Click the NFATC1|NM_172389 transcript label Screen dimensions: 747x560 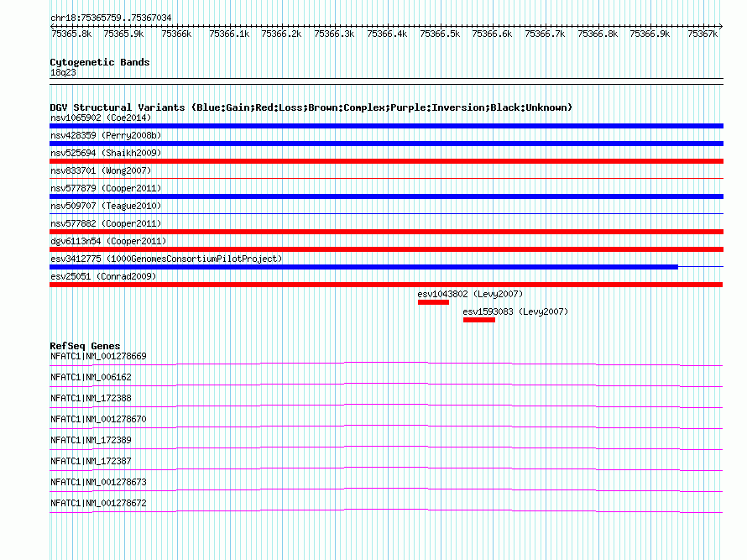pyautogui.click(x=91, y=441)
